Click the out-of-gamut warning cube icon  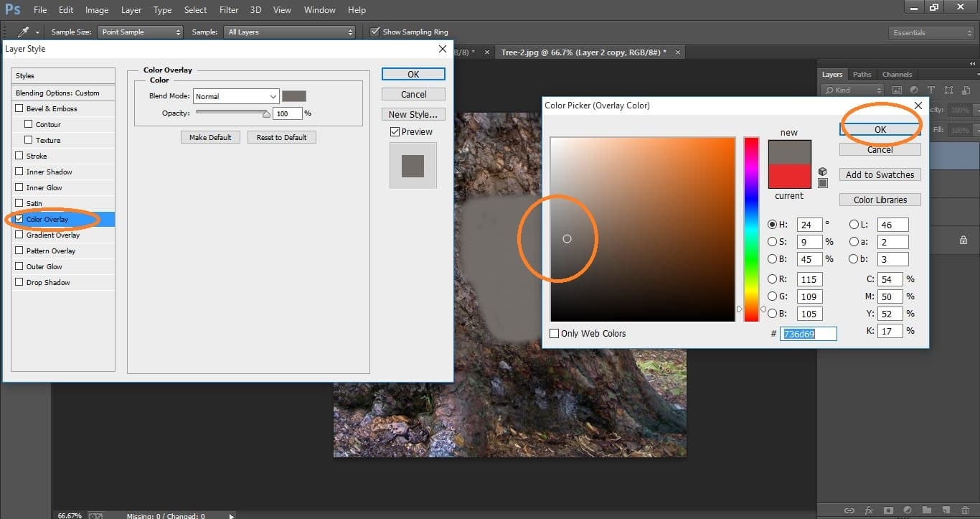click(822, 172)
